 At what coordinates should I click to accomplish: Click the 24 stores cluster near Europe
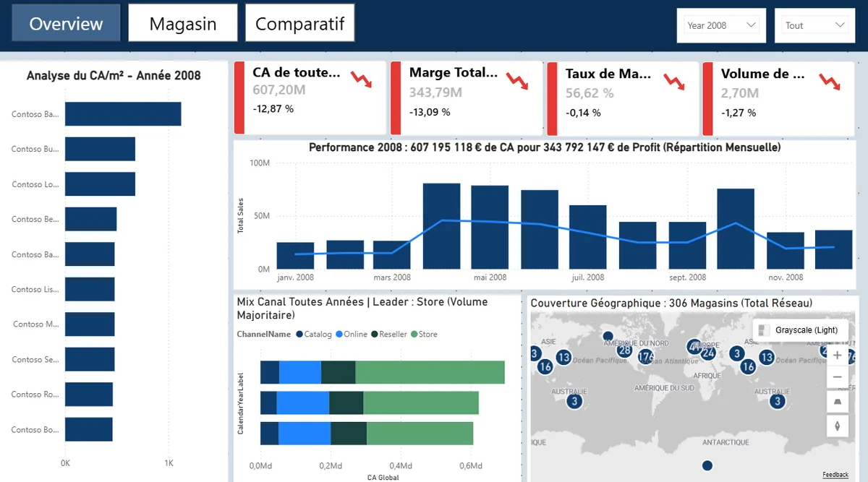click(x=708, y=353)
